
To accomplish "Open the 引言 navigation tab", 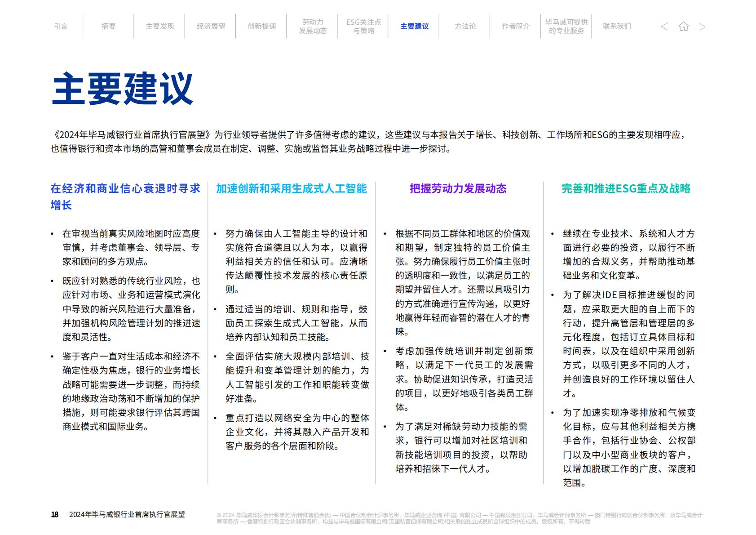I will [x=61, y=26].
